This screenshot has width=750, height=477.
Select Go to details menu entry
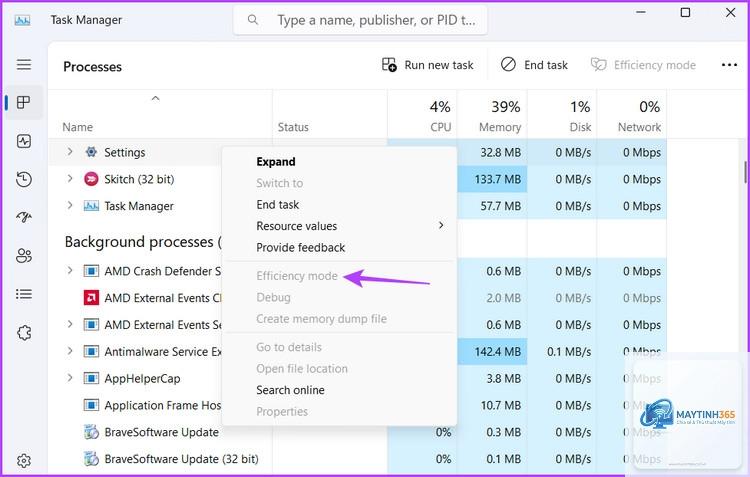tap(289, 347)
